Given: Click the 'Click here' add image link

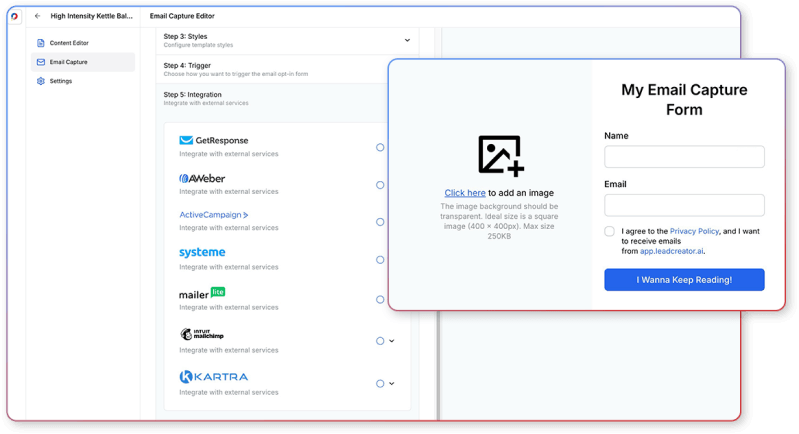Looking at the screenshot, I should pyautogui.click(x=465, y=193).
